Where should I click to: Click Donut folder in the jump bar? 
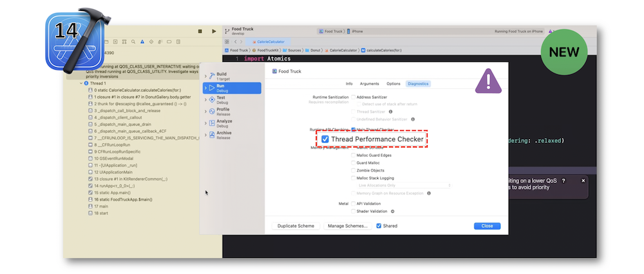(x=313, y=50)
